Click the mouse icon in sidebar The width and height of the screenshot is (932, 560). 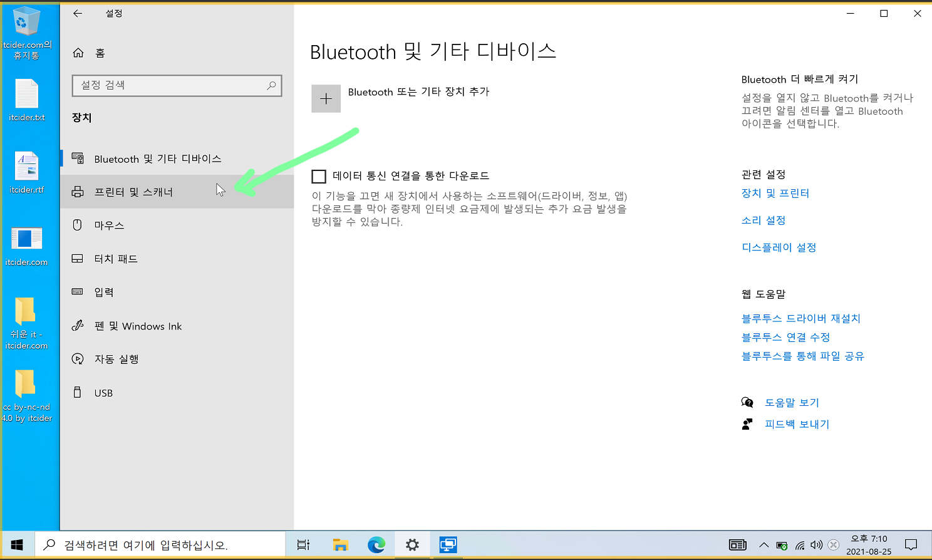coord(78,225)
